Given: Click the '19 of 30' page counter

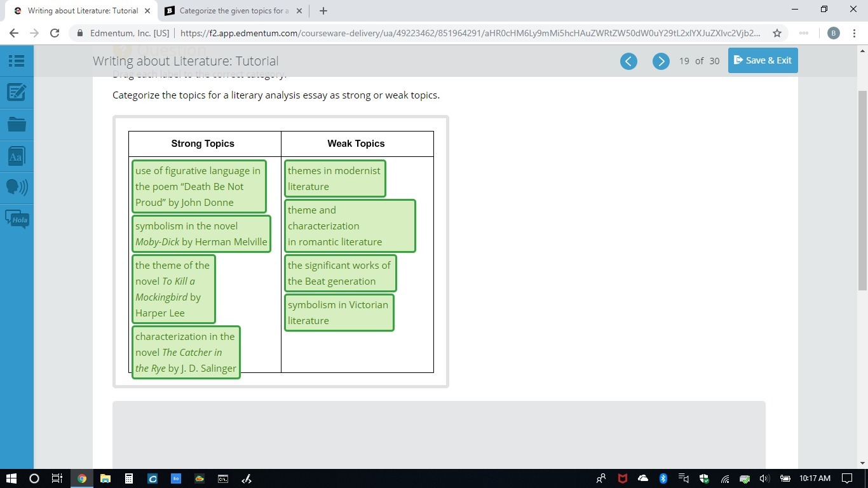Looking at the screenshot, I should tap(699, 61).
